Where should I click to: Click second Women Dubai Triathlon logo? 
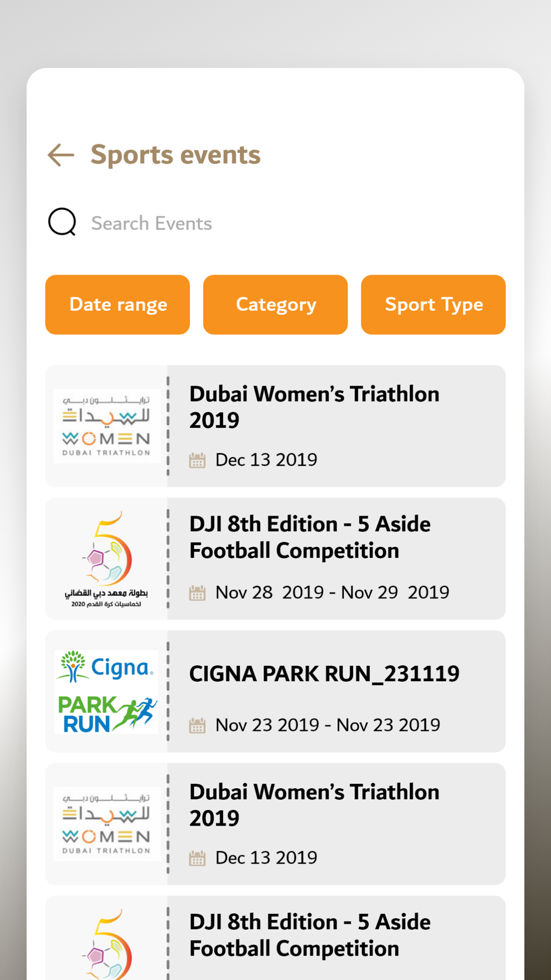106,824
